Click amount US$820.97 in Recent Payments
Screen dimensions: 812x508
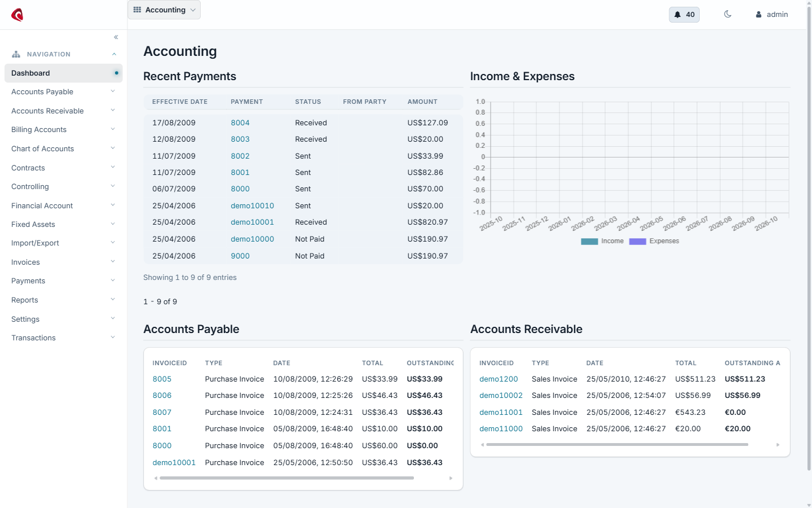coord(427,222)
